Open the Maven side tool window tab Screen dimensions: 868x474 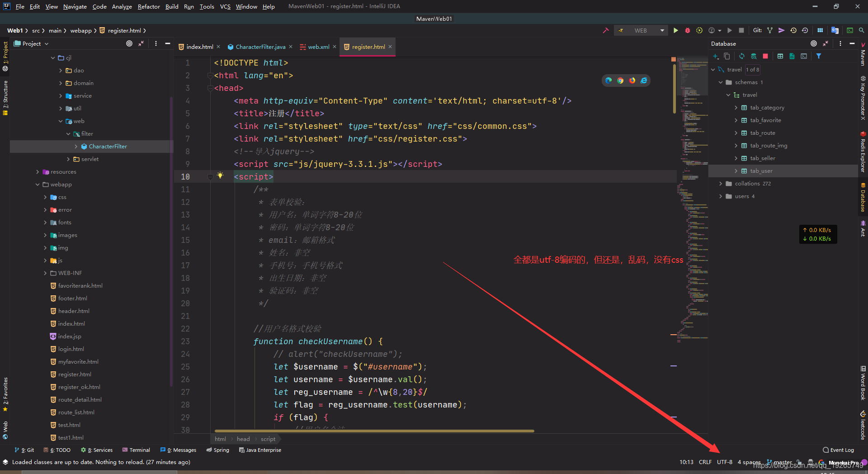863,54
